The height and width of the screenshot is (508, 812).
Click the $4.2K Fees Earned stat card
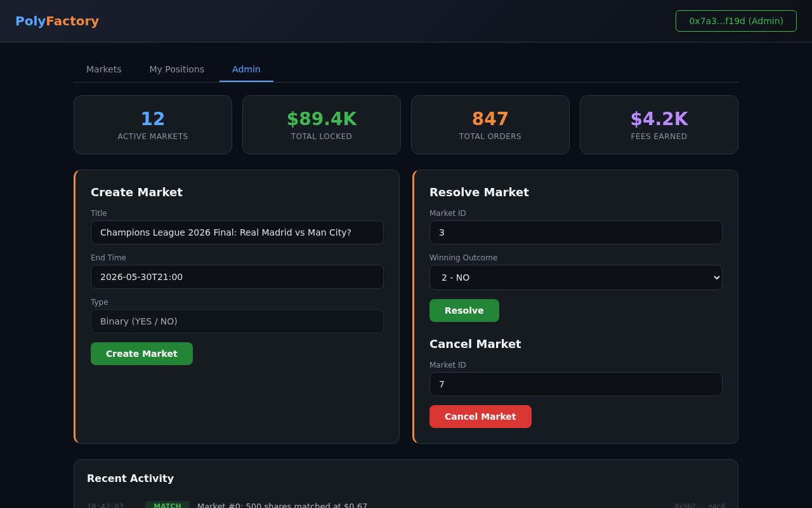pos(658,124)
